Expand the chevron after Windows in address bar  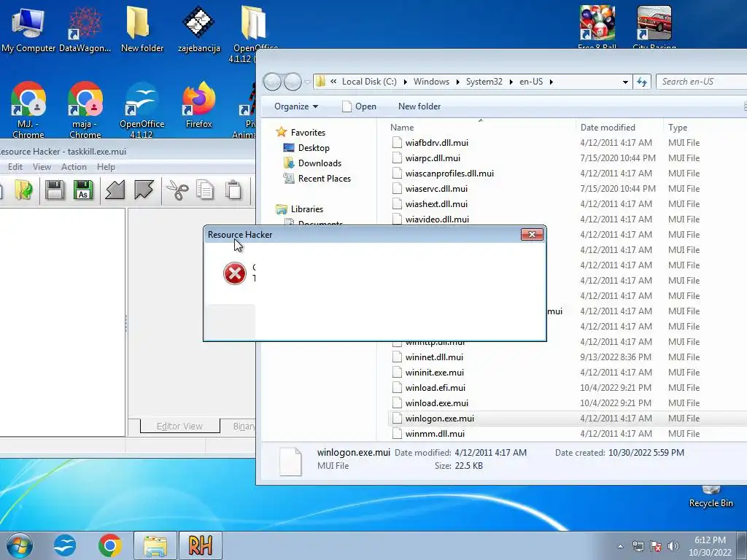click(x=458, y=82)
